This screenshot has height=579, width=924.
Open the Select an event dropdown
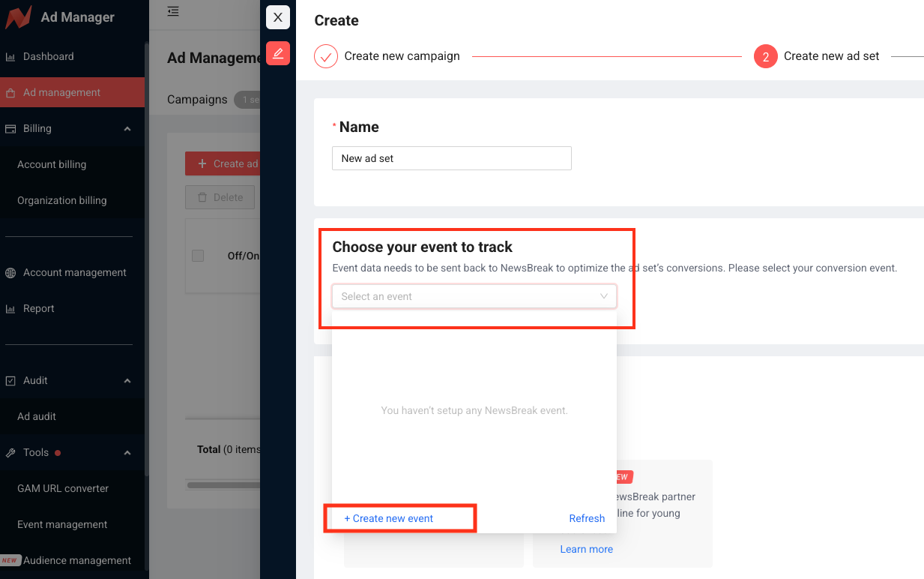(474, 296)
